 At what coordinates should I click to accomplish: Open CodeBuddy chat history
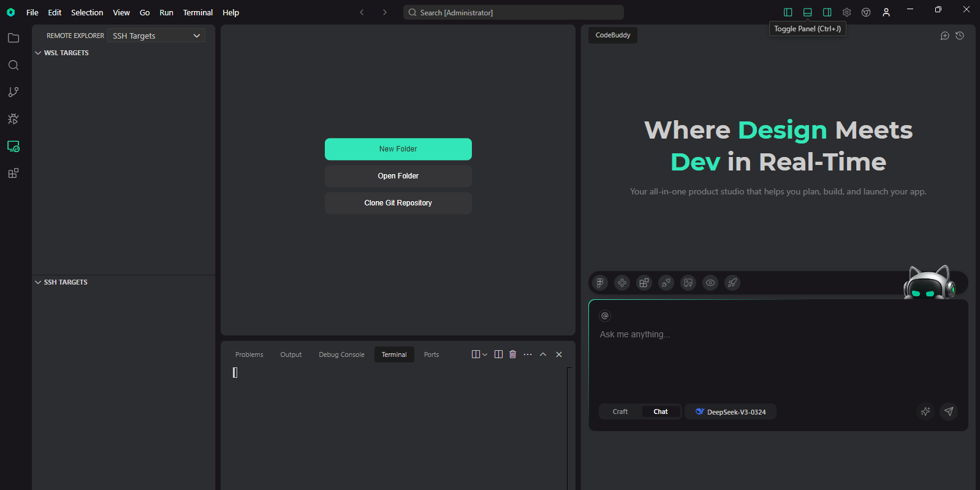pyautogui.click(x=960, y=36)
